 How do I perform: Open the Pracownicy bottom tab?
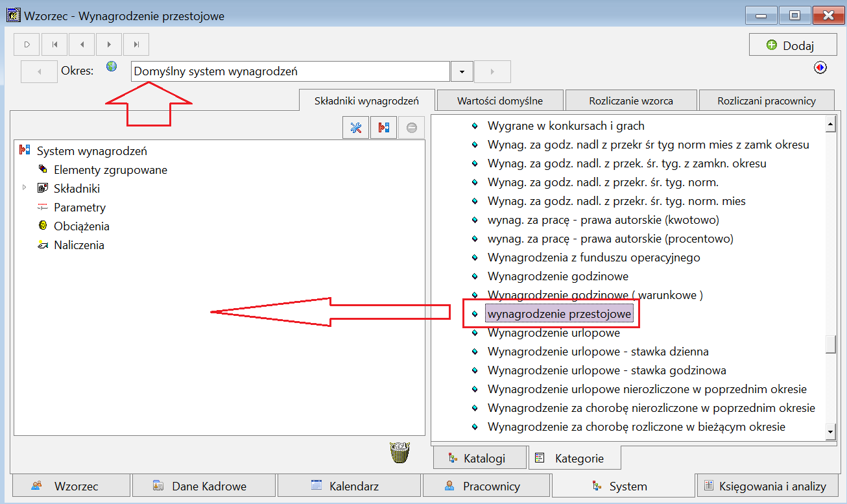[x=486, y=486]
